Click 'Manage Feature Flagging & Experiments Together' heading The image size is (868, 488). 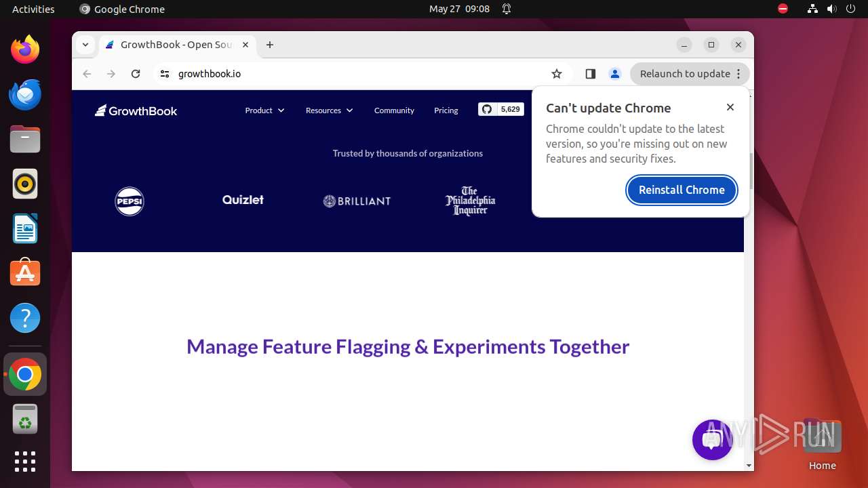[408, 346]
